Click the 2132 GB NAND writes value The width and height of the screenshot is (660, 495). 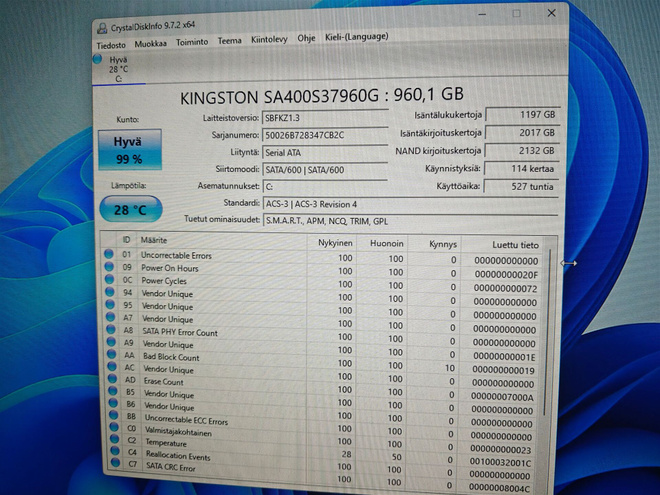[x=522, y=150]
